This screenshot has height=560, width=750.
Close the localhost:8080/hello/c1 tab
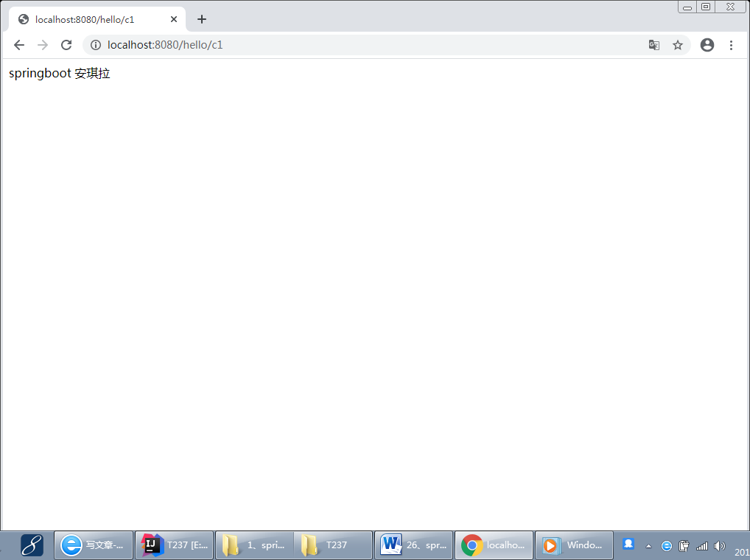click(x=174, y=19)
